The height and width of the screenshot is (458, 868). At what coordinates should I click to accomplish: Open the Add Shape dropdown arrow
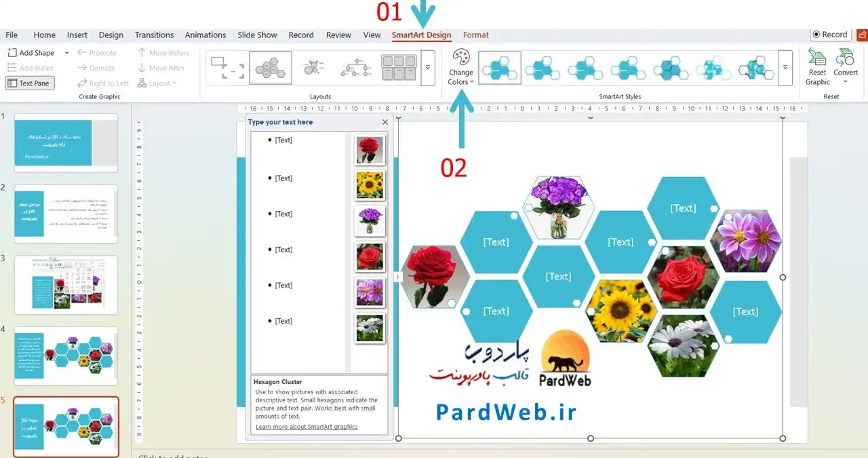(x=66, y=52)
